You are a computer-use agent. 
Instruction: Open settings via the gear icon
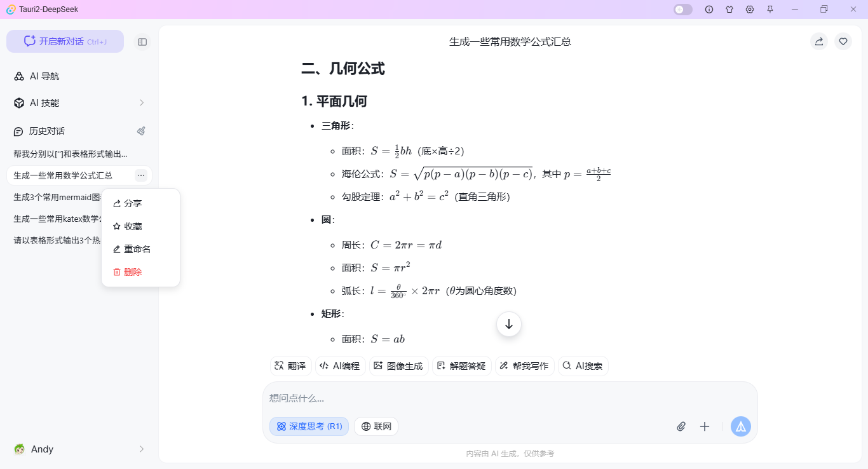coord(750,10)
